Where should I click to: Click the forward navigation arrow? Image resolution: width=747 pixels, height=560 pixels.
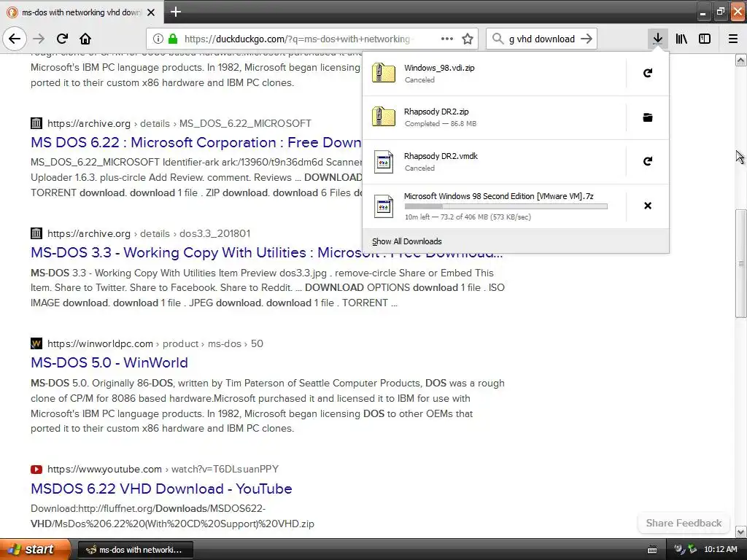39,39
